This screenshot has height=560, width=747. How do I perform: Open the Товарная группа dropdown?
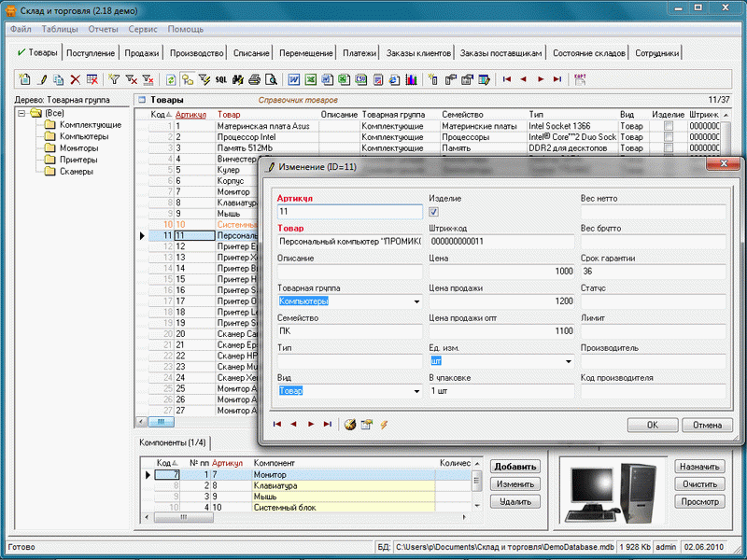pyautogui.click(x=416, y=301)
